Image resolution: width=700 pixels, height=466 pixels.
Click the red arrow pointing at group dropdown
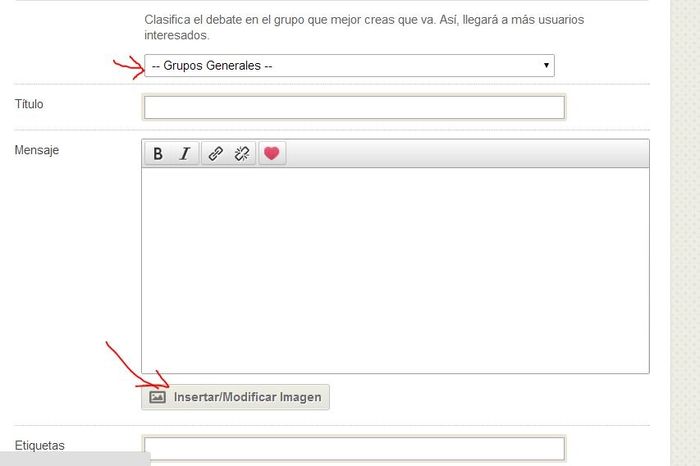[127, 67]
